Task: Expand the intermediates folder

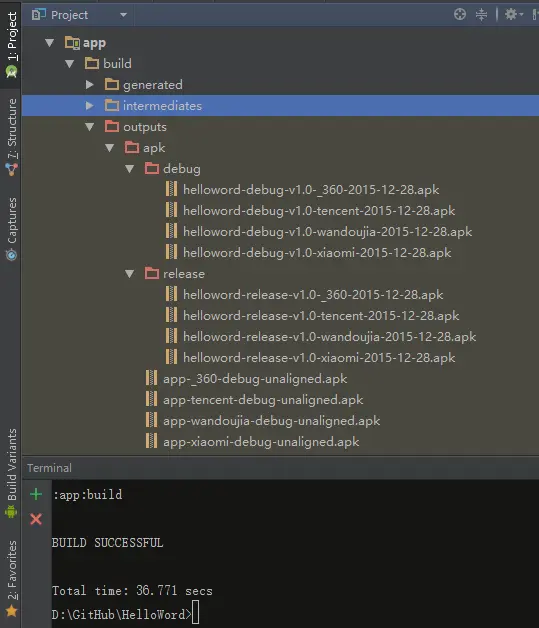Action: (x=90, y=106)
